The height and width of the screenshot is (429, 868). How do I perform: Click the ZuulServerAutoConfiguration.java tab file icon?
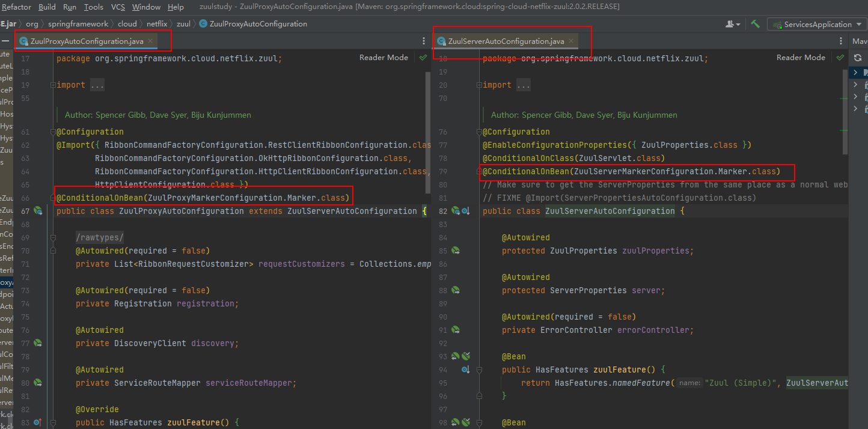(442, 41)
